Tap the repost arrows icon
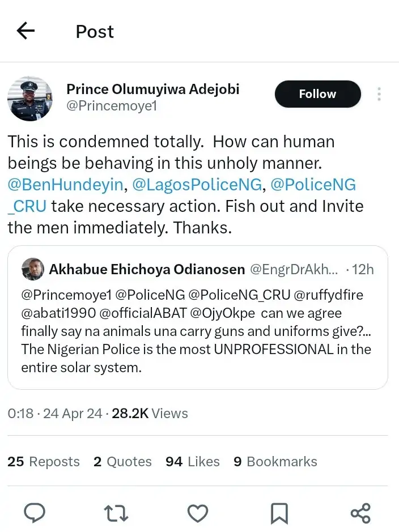The width and height of the screenshot is (399, 532). (116, 513)
